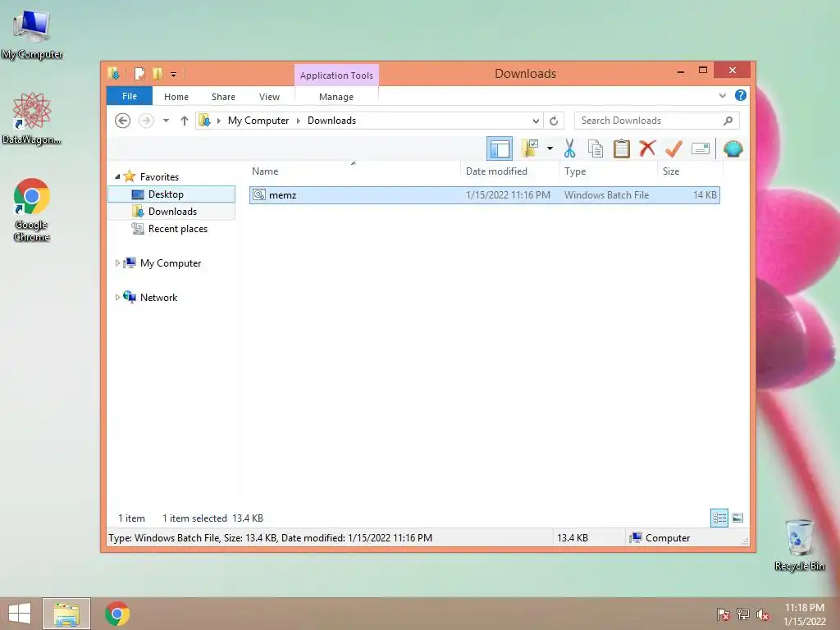Viewport: 840px width, 630px height.
Task: Select My Computer in the navigation pane
Action: (x=171, y=263)
